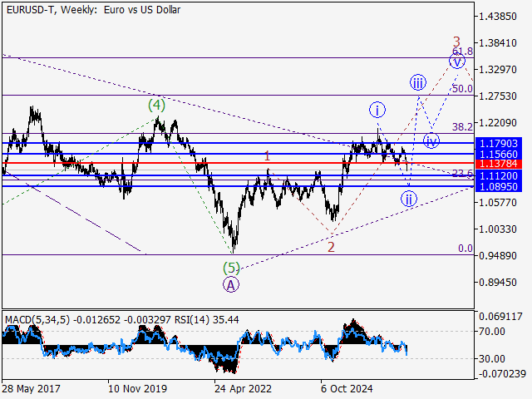Click the MACD(5,34,5) indicator label

pos(37,319)
